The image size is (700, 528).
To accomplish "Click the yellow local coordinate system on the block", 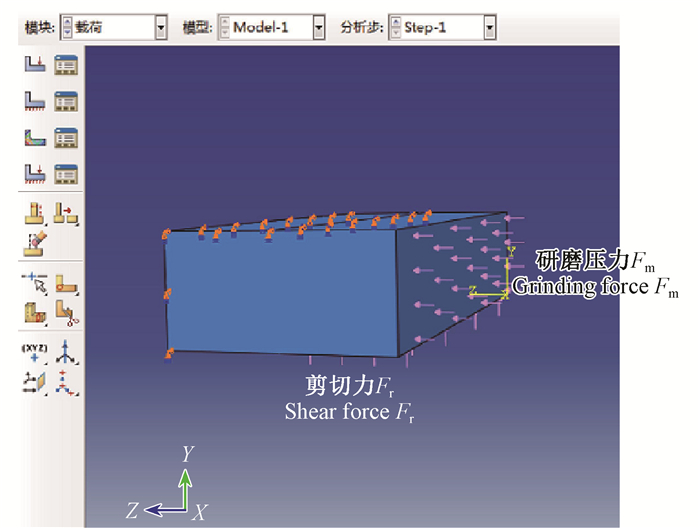I will [x=490, y=295].
